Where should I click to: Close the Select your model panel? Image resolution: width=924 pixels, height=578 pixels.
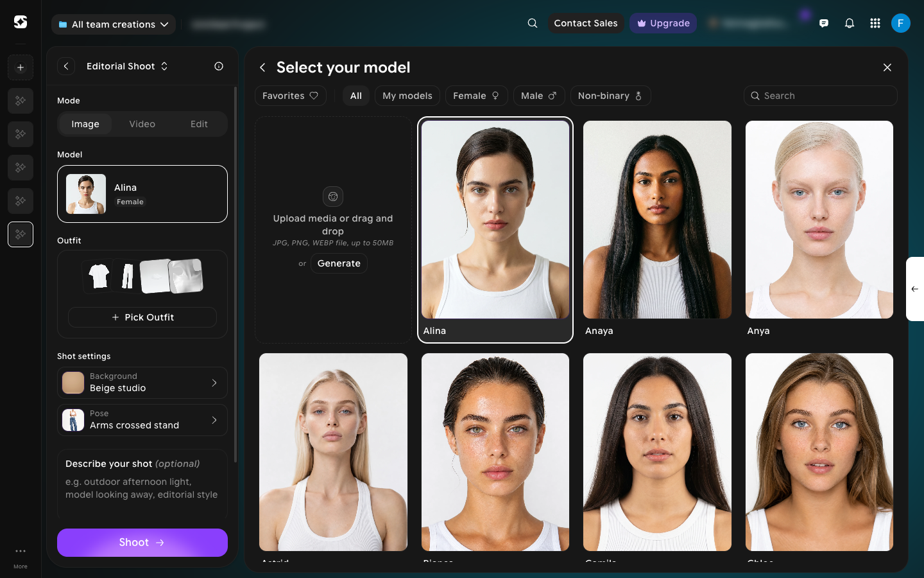click(887, 67)
